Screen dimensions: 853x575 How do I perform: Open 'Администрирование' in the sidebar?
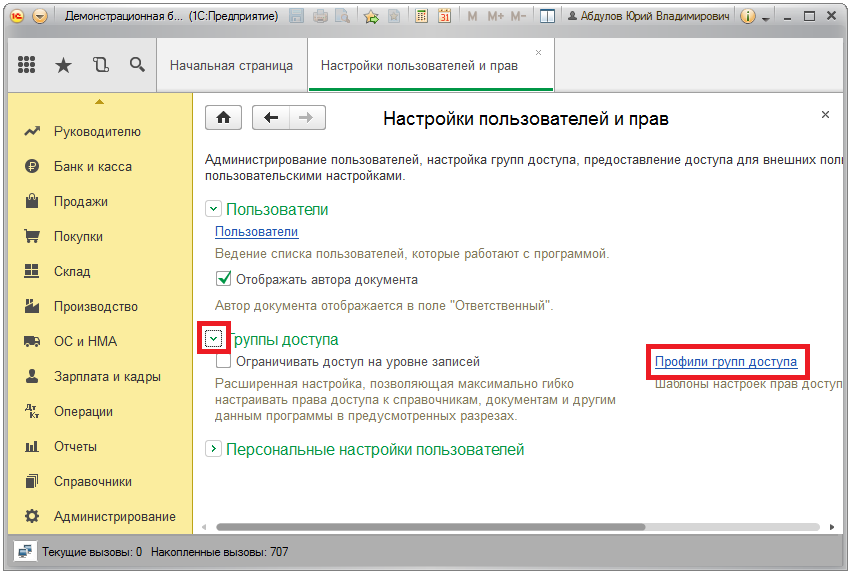(x=114, y=517)
